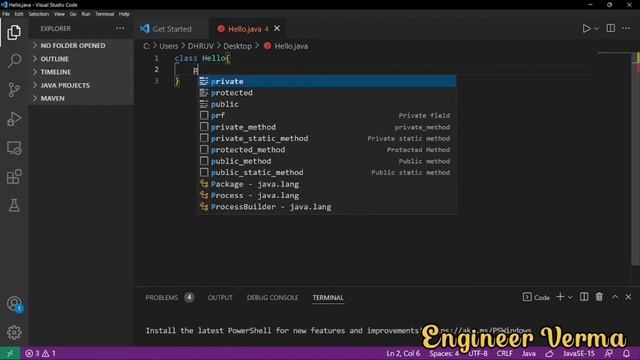The image size is (640, 360).
Task: Switch to the Get Started tab
Action: click(x=171, y=29)
